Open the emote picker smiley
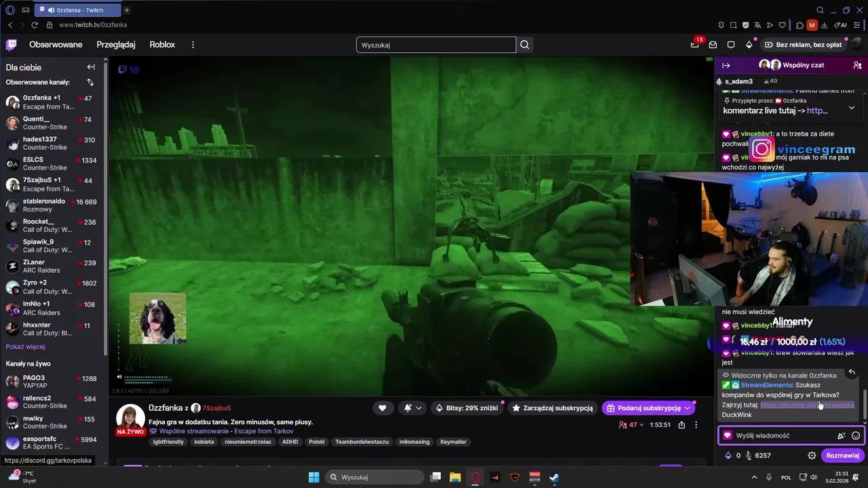This screenshot has width=868, height=488. tap(856, 436)
